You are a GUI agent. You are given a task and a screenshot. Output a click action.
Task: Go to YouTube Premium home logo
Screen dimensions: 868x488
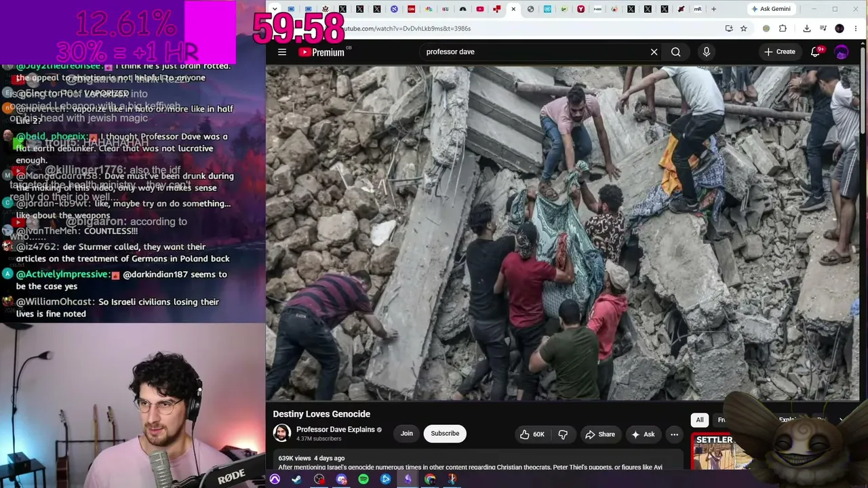321,52
